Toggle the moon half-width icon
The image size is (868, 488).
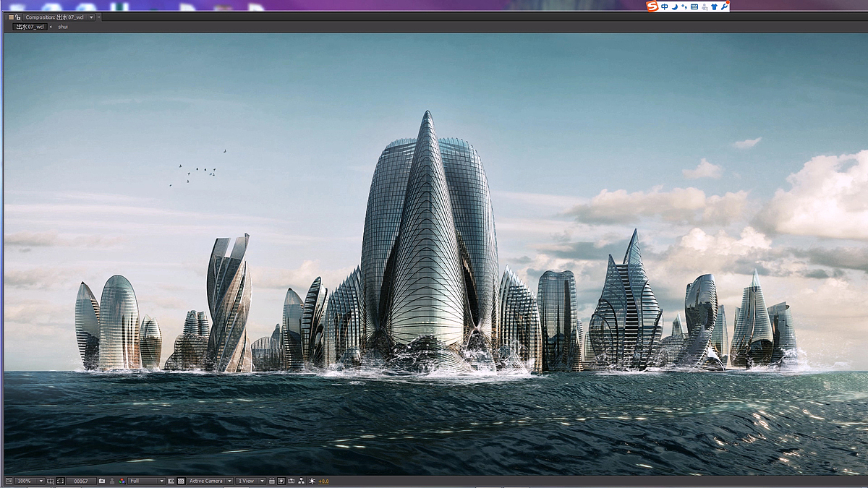click(x=675, y=7)
